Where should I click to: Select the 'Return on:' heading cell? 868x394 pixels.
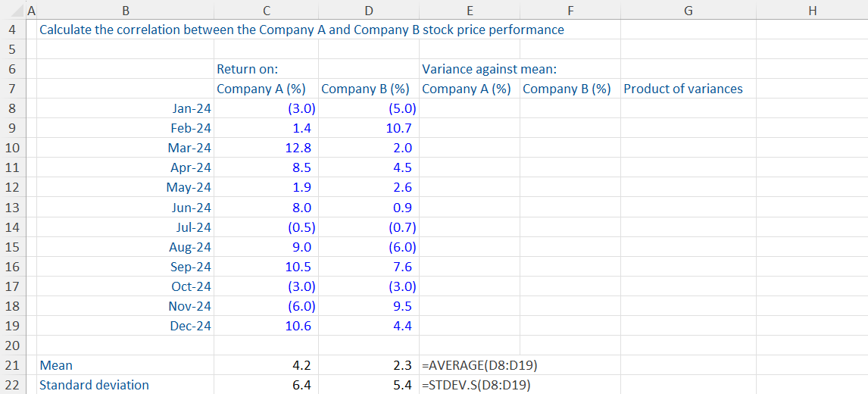(x=267, y=69)
